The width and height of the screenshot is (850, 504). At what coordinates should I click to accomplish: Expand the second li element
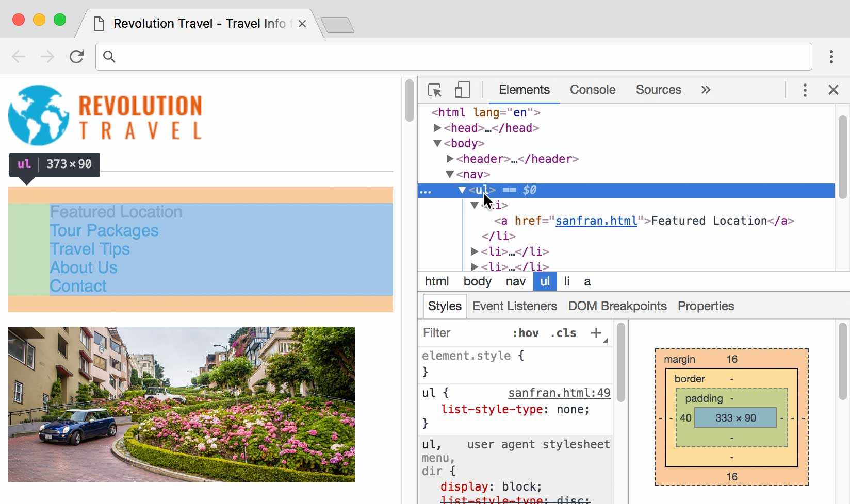tap(475, 251)
